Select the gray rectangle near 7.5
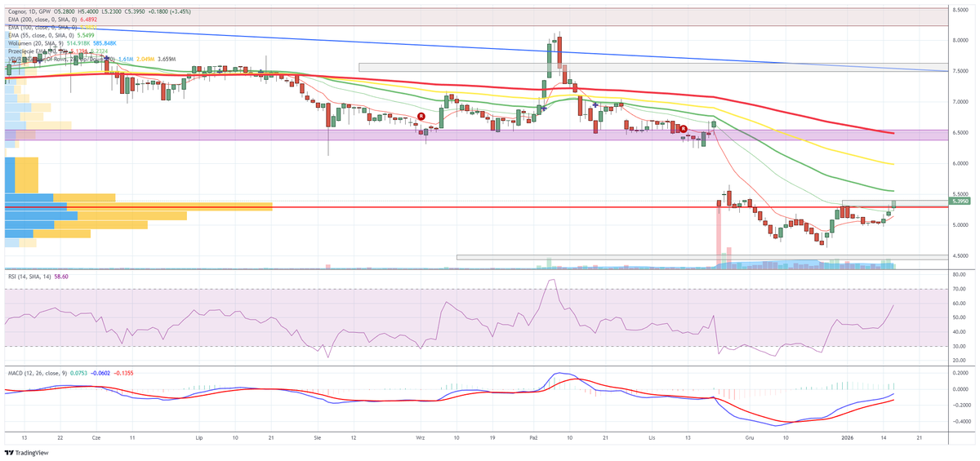Screen dimensions: 980x461 (653, 67)
